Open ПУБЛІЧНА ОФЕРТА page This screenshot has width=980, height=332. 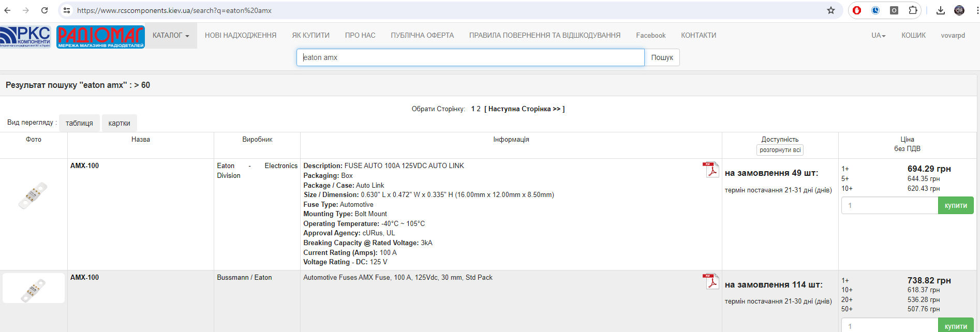(422, 36)
